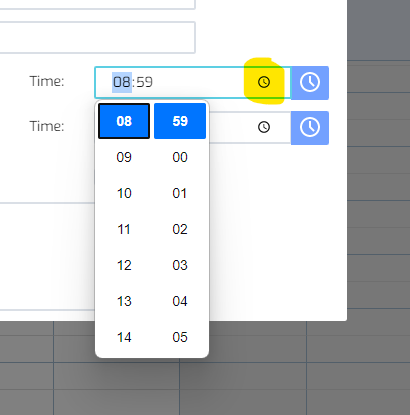Click the blue clock button beside the first time field

(x=310, y=83)
